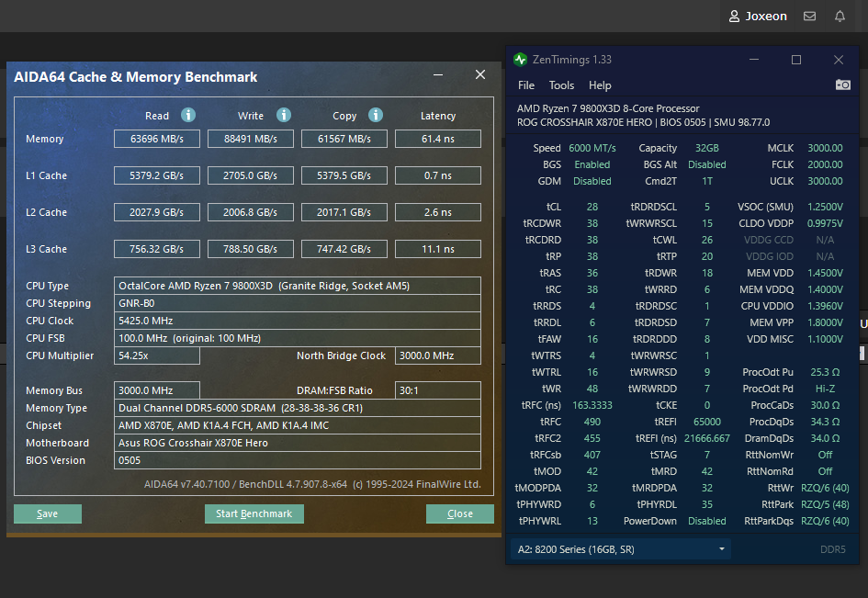Click the ZenTimings app logo icon

(521, 59)
